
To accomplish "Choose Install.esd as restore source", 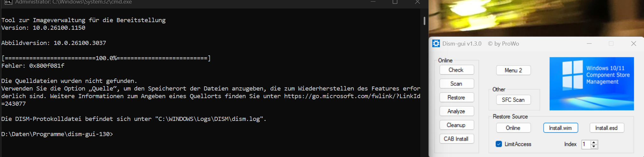I will coord(607,128).
